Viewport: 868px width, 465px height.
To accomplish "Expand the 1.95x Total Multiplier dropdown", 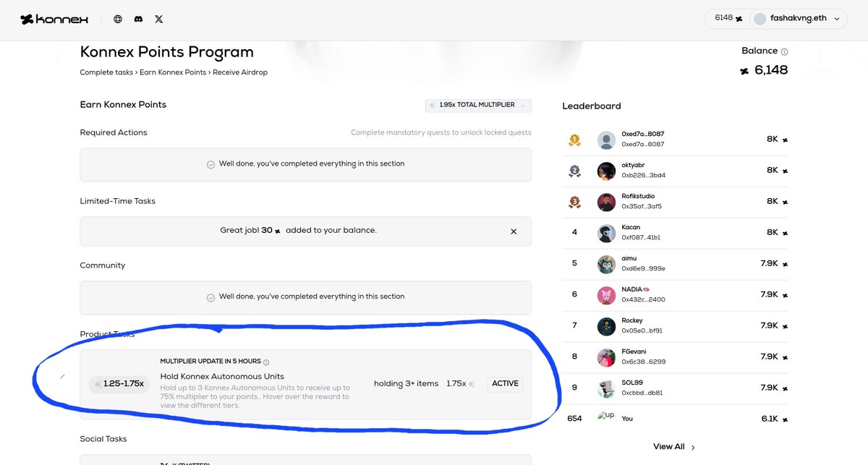I will 478,106.
